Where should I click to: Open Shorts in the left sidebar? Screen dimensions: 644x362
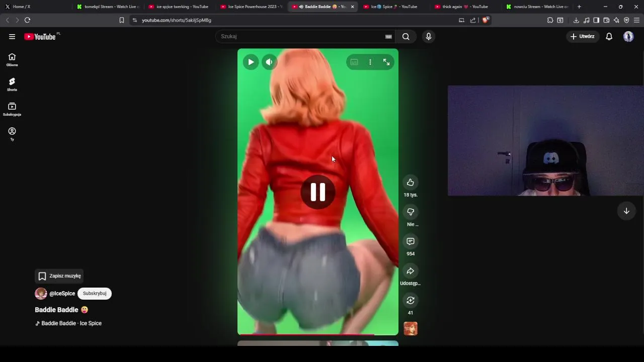[x=12, y=84]
